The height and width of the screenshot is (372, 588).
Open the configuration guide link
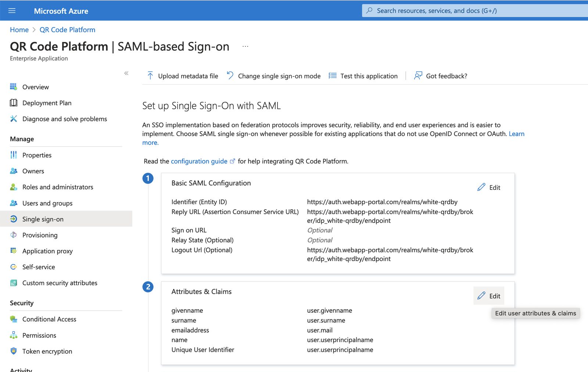pos(199,161)
